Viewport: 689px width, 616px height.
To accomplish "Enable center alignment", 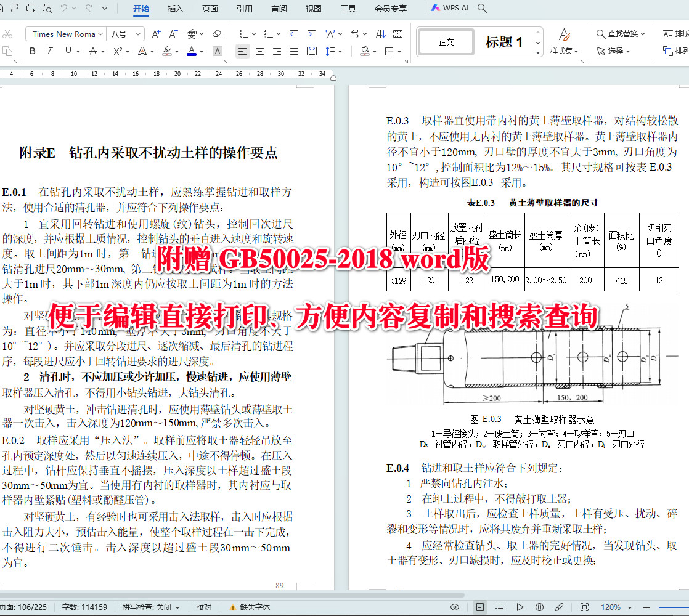I will [259, 51].
